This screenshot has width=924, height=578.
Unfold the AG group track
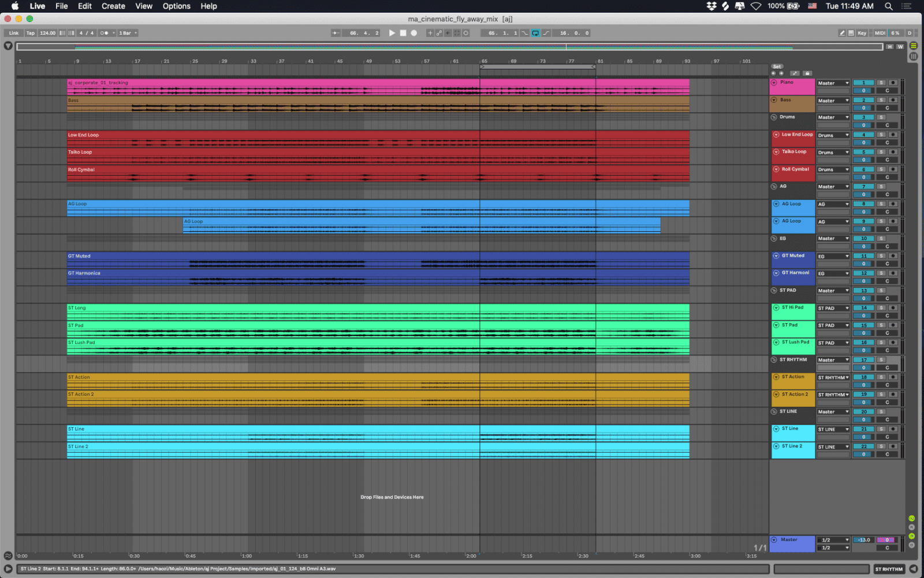point(774,187)
